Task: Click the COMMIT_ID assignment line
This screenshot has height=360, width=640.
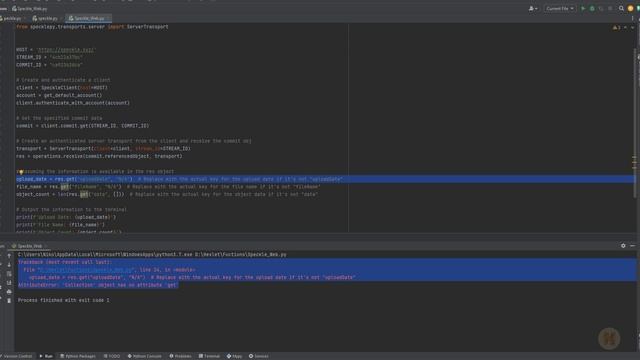Action: pos(49,65)
